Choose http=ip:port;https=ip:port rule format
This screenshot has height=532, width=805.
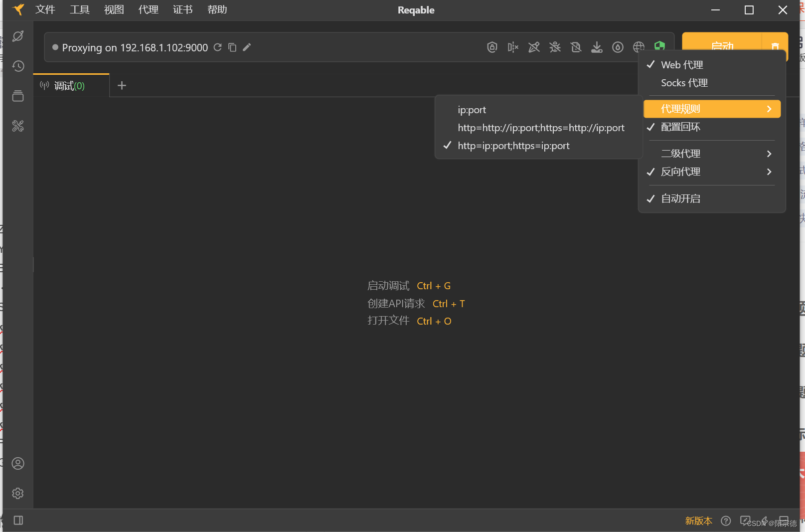538,146
